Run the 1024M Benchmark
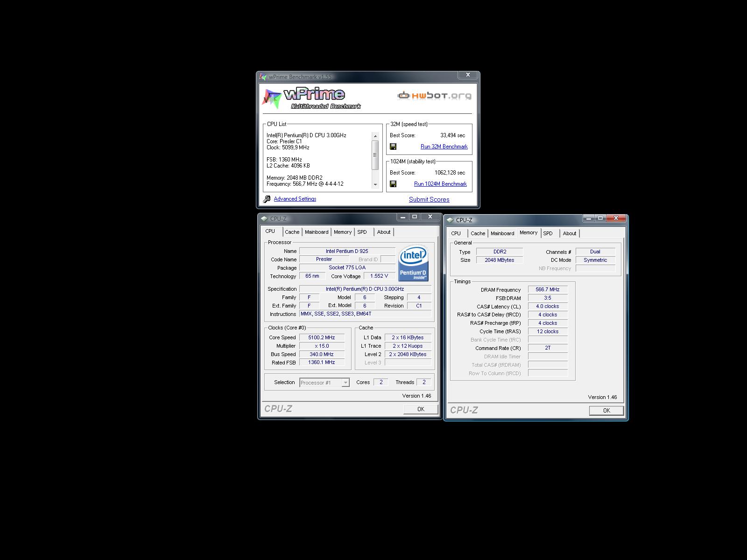 (x=440, y=184)
